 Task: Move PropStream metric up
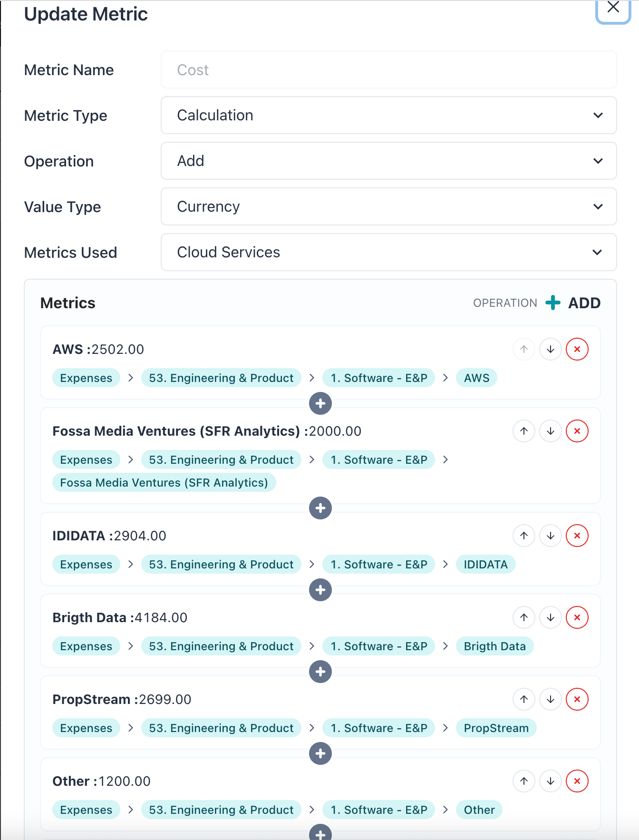(524, 699)
